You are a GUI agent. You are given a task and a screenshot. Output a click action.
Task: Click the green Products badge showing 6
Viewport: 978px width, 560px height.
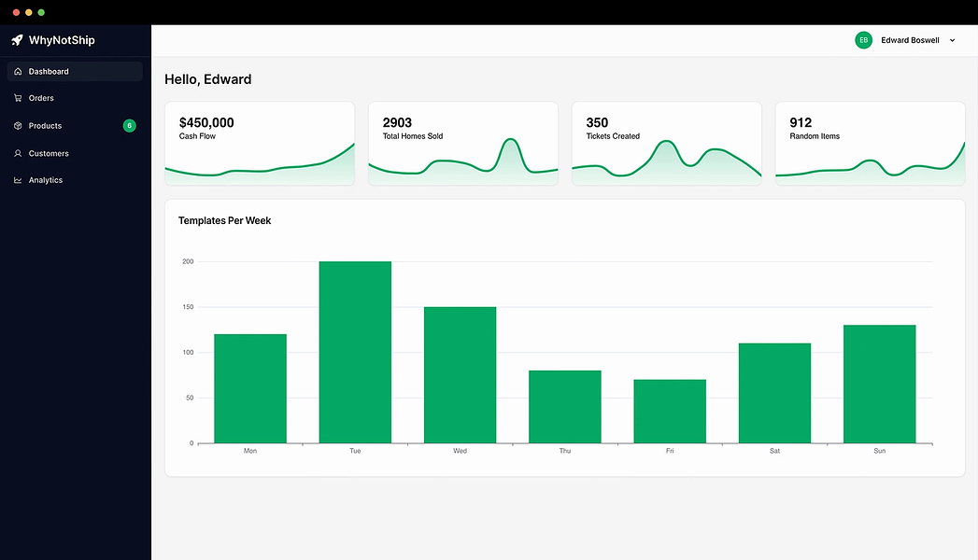point(129,126)
